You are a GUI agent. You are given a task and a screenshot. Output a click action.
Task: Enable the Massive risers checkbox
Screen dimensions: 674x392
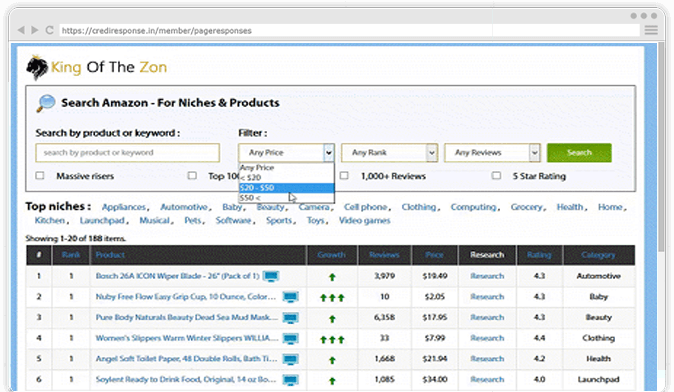tap(40, 175)
